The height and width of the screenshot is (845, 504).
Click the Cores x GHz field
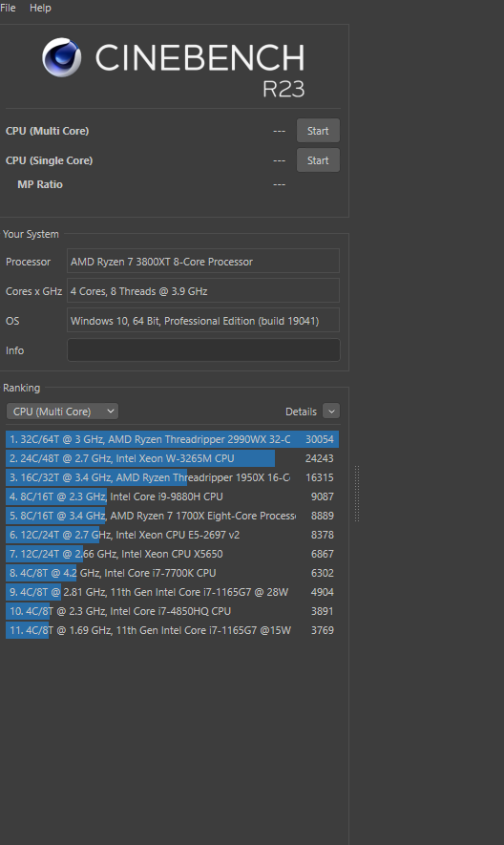[203, 291]
